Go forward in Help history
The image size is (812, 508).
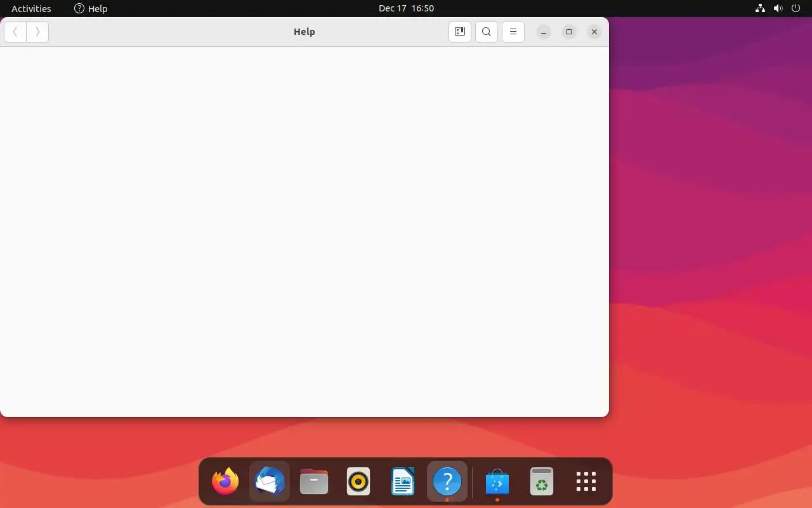pyautogui.click(x=37, y=32)
